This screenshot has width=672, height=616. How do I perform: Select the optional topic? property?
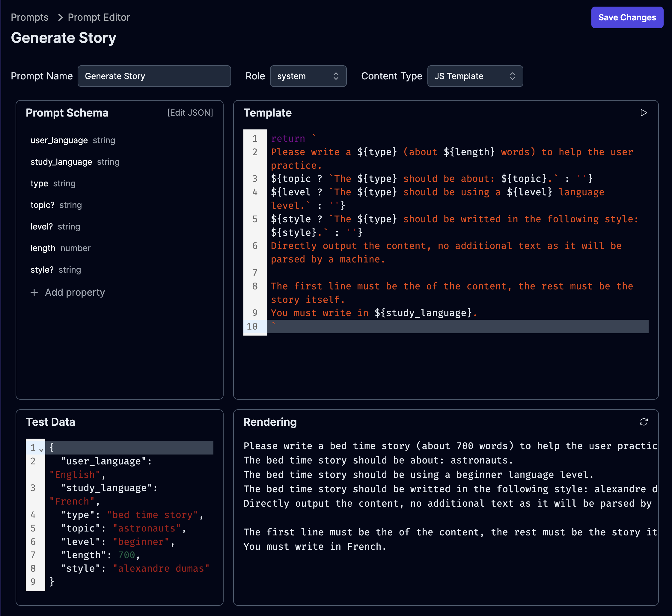point(42,205)
